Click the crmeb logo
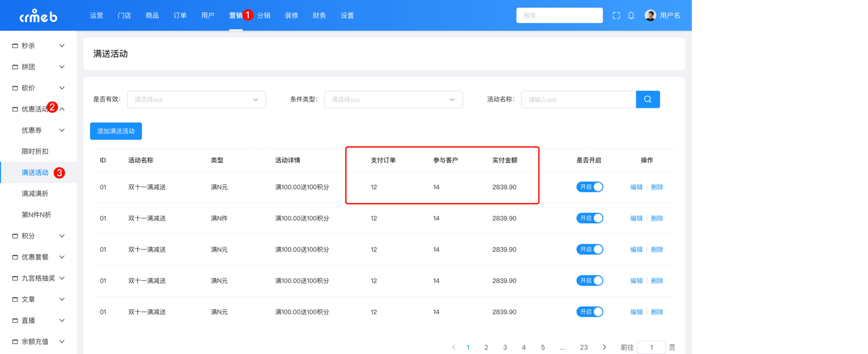 click(38, 16)
